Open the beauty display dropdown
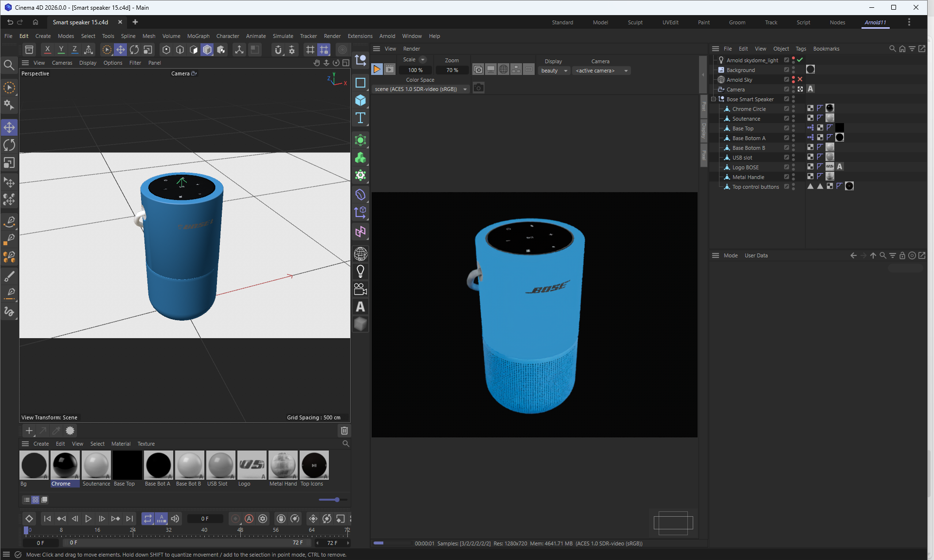The image size is (934, 560). pos(555,71)
